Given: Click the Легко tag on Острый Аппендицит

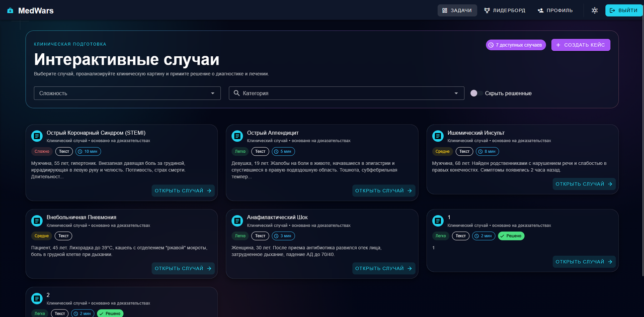Looking at the screenshot, I should point(240,151).
